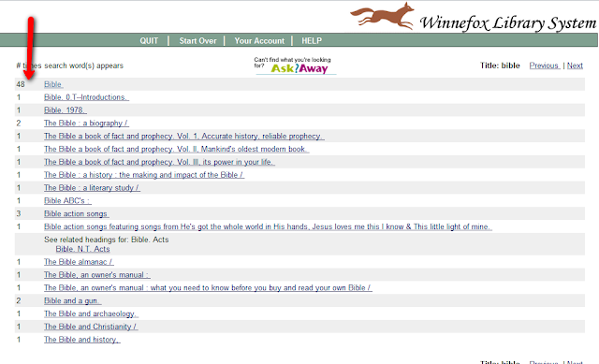The height and width of the screenshot is (364, 599).
Task: Open 'Bible action songs featuring songs from' link
Action: tap(268, 226)
